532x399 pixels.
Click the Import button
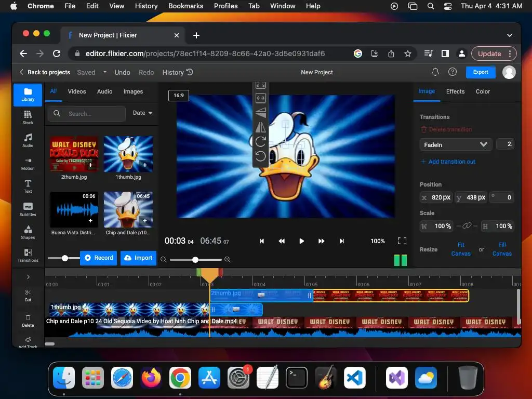click(x=138, y=258)
